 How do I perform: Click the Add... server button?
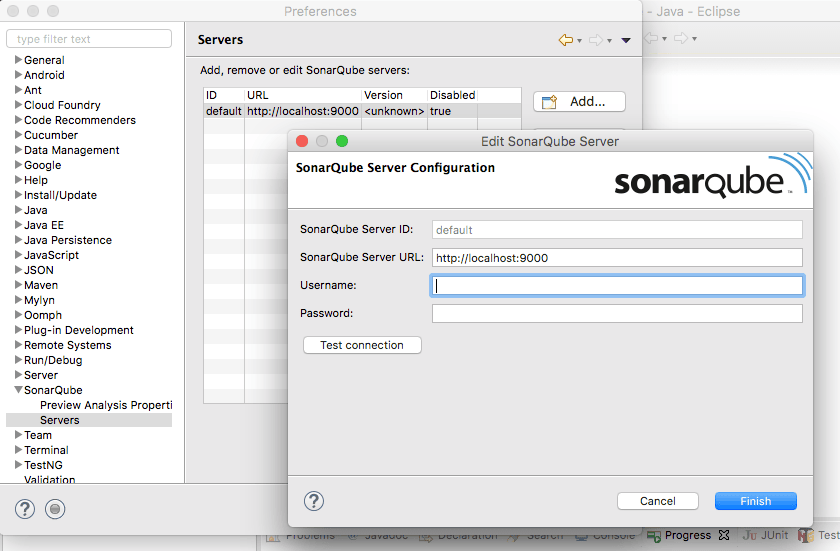pos(579,102)
